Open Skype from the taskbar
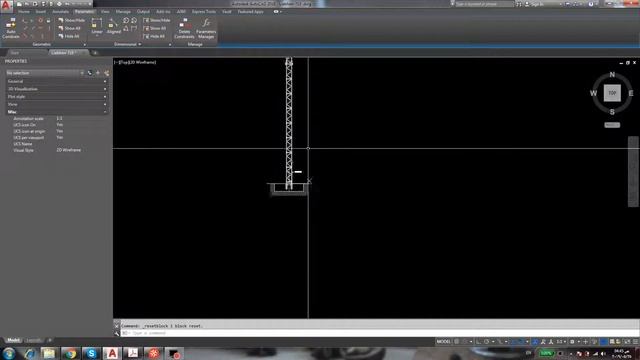Image resolution: width=640 pixels, height=360 pixels. pyautogui.click(x=91, y=353)
